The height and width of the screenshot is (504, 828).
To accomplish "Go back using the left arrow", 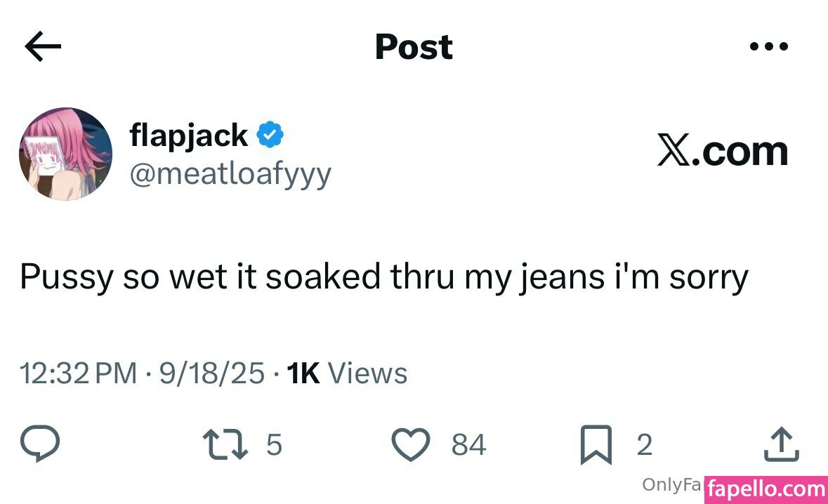I will pyautogui.click(x=43, y=47).
